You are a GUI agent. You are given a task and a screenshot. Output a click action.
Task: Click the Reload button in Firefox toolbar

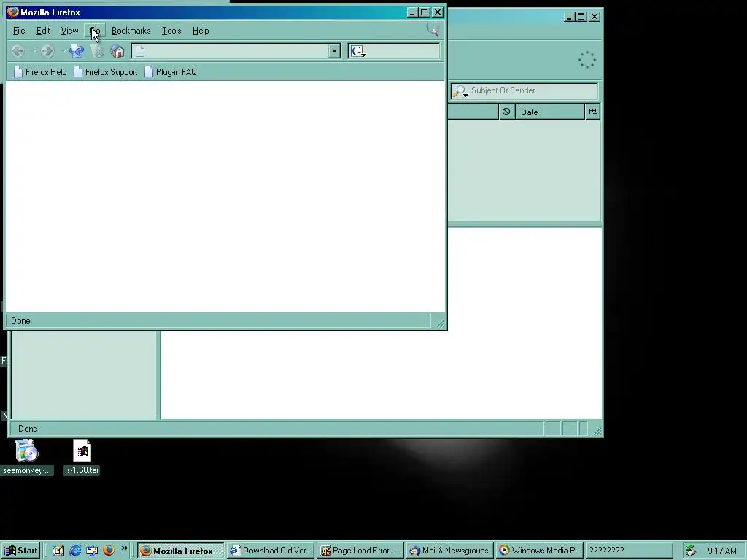pyautogui.click(x=76, y=51)
